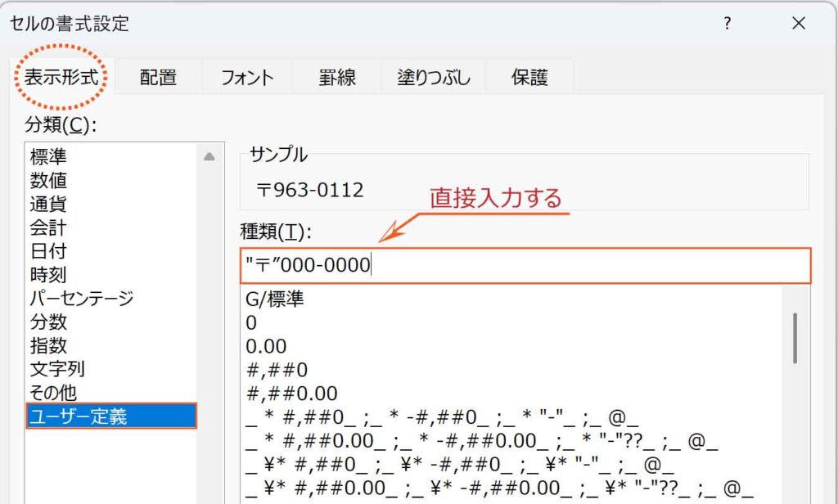Select 標準 in the category list

111,156
